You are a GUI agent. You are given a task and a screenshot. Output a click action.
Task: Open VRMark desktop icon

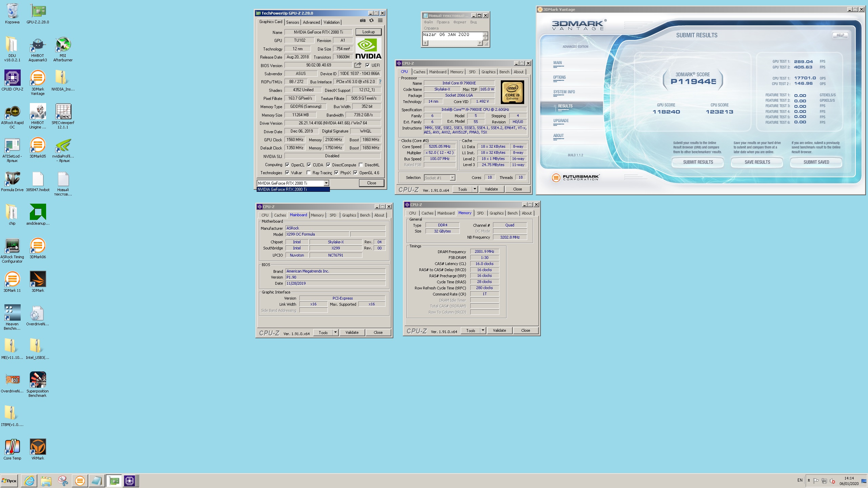(x=38, y=449)
